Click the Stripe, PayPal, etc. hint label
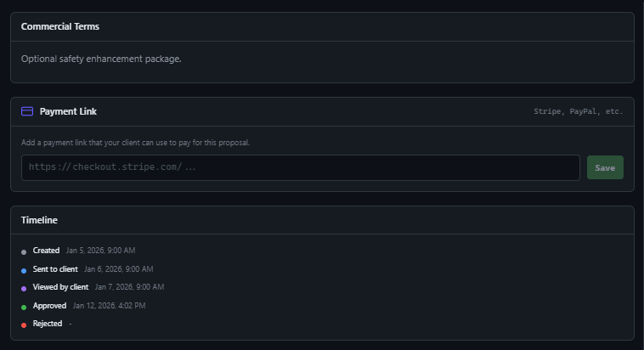This screenshot has width=644, height=350. [x=578, y=111]
